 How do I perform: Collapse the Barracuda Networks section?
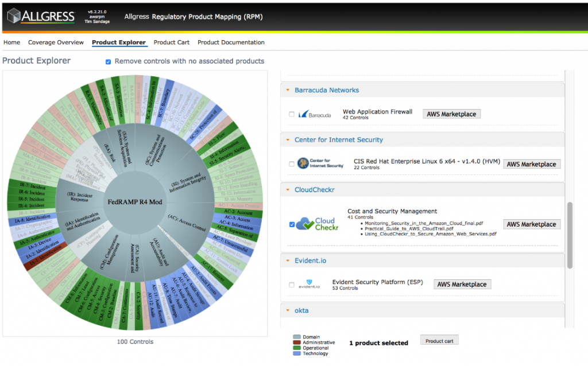coord(288,90)
